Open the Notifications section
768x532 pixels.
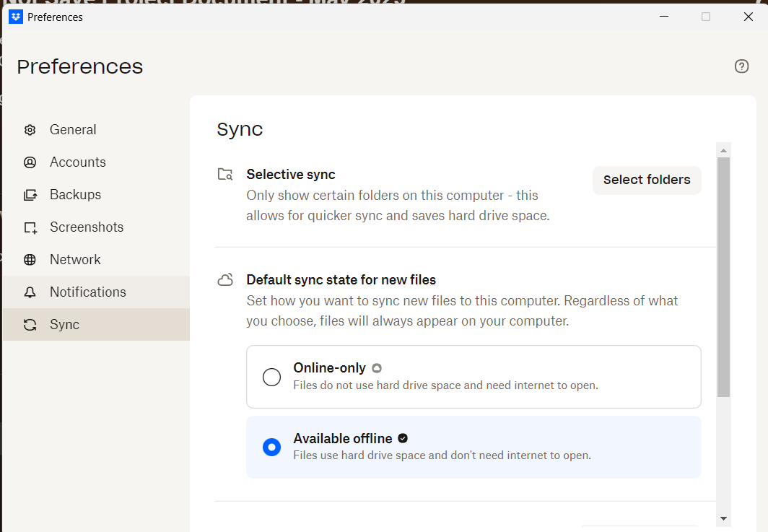(x=97, y=292)
